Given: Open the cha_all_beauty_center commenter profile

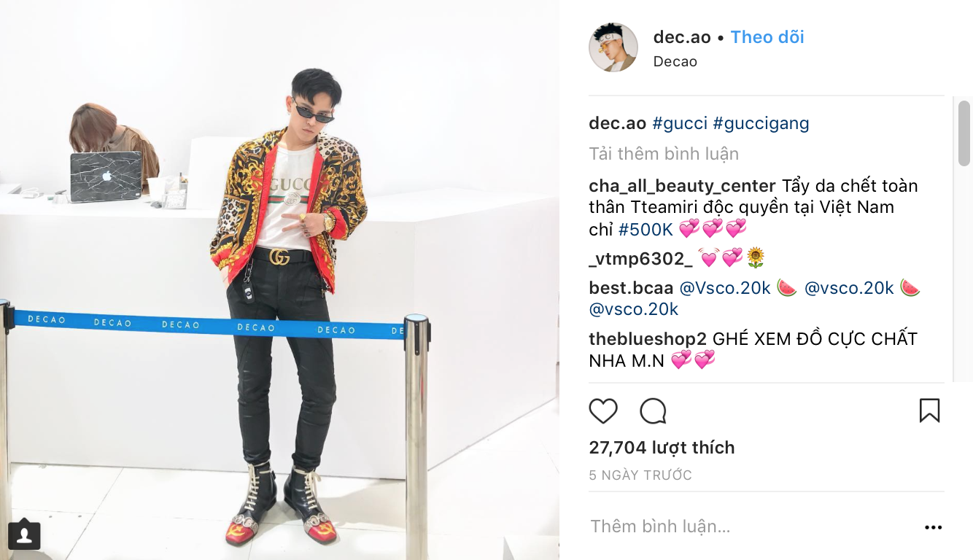Looking at the screenshot, I should coord(682,186).
